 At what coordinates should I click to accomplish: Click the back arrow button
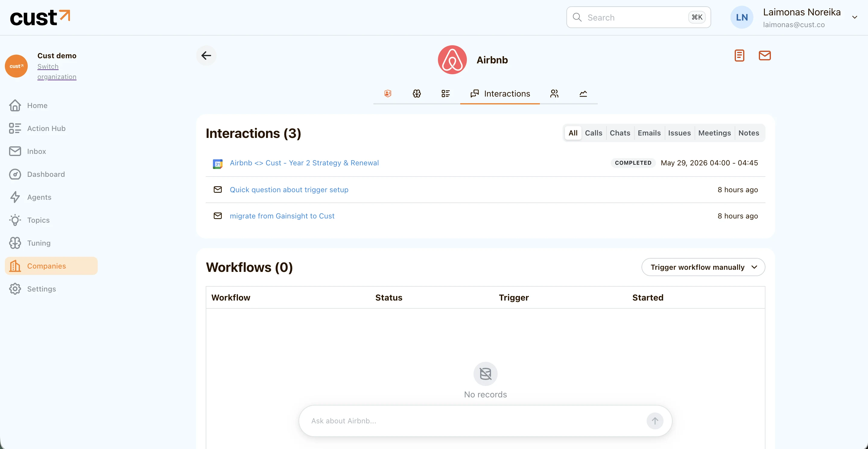(206, 55)
